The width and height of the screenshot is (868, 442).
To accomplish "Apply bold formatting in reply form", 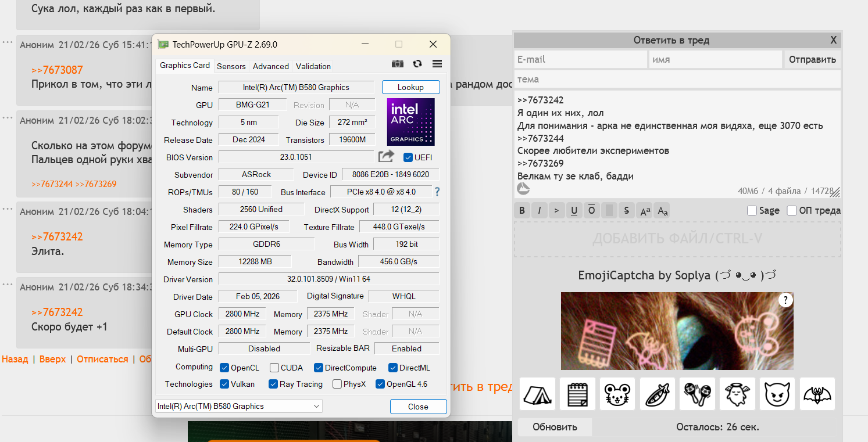I will click(x=522, y=210).
